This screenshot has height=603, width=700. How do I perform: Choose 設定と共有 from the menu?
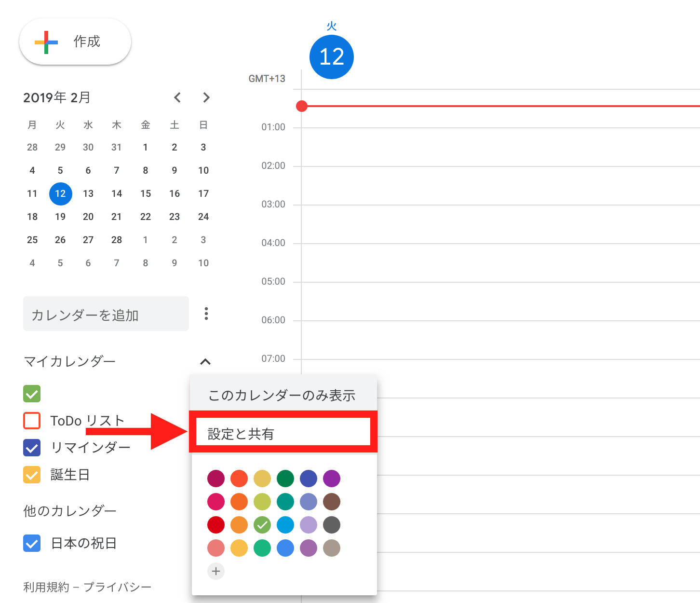[282, 432]
